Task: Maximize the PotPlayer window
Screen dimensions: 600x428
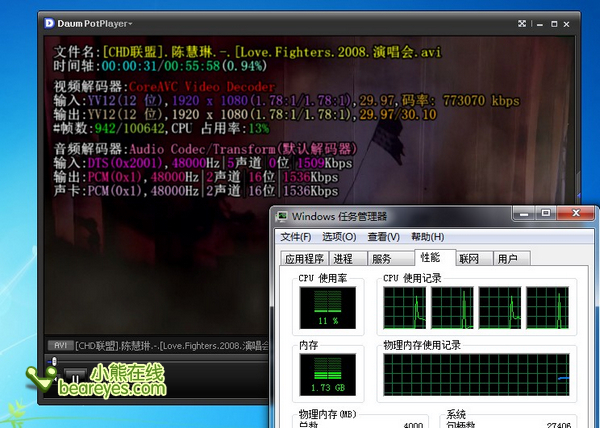Action: click(x=554, y=24)
